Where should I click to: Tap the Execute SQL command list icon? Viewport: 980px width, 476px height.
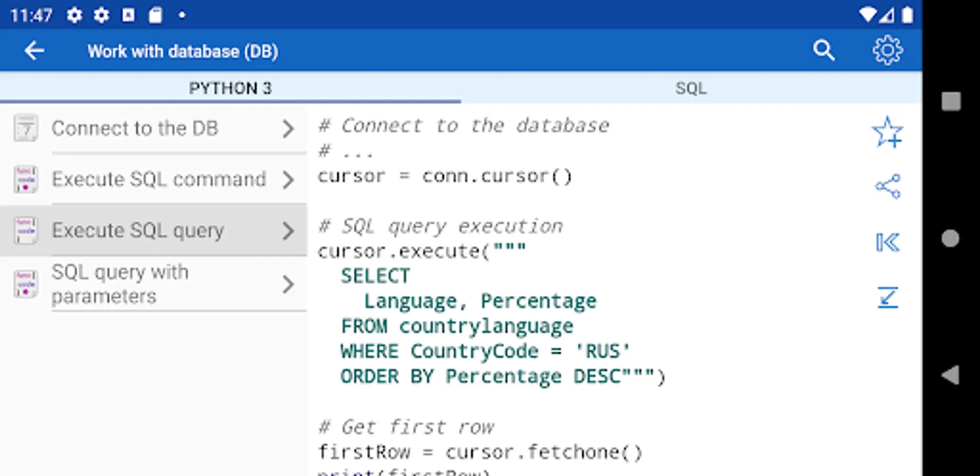tap(25, 179)
